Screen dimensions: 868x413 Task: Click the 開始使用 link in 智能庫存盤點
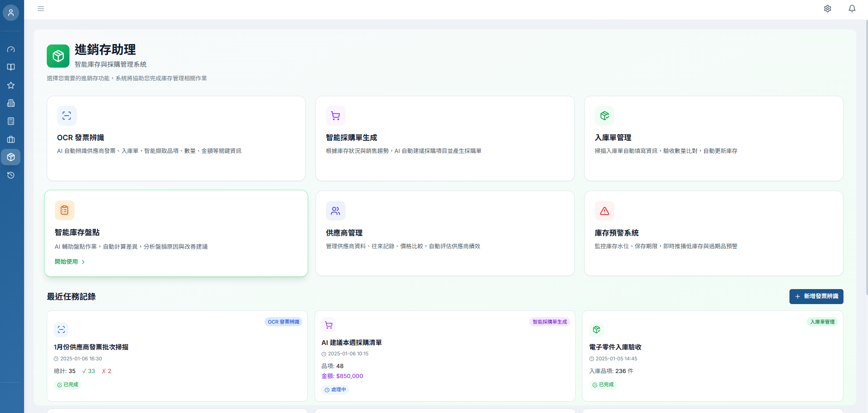[x=66, y=262]
